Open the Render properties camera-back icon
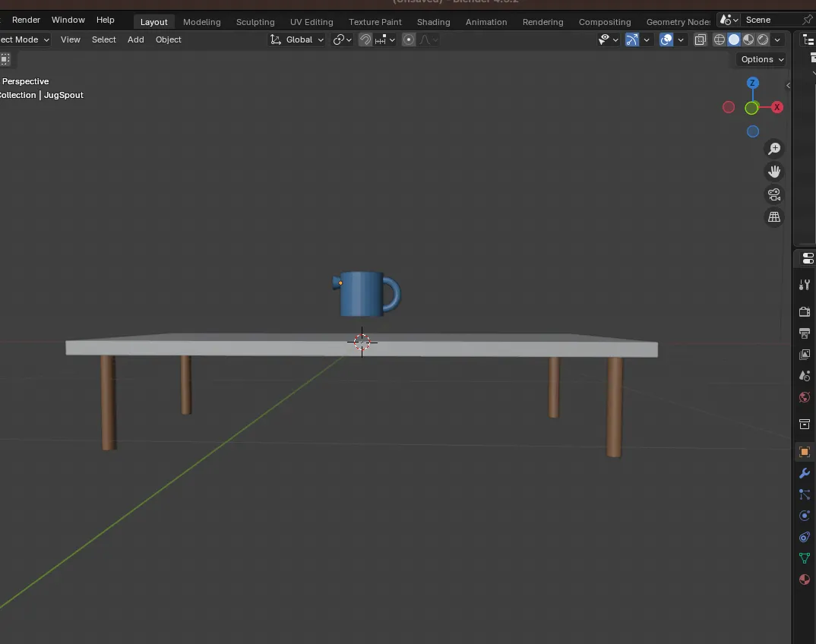This screenshot has width=816, height=644. [x=805, y=312]
